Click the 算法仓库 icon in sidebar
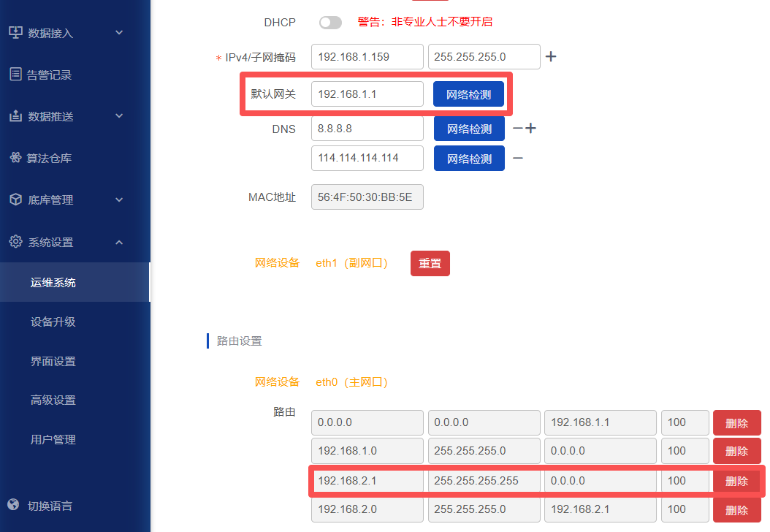770x532 pixels. click(15, 158)
